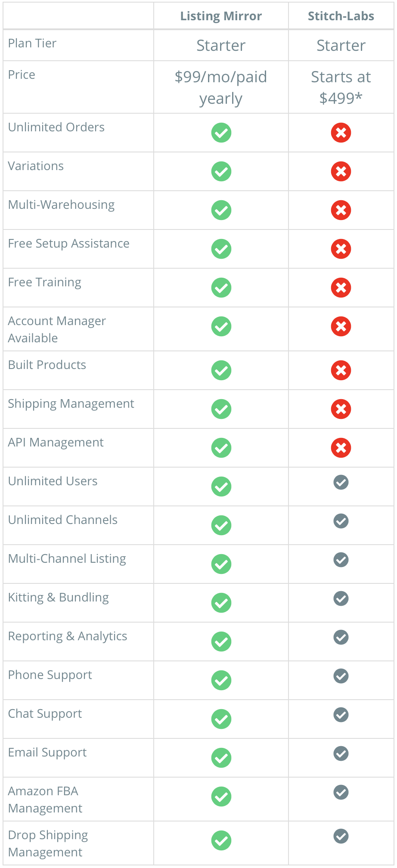Screen dimensions: 397x868
Task: Click the gray check for Phone Support
Action: (x=341, y=676)
